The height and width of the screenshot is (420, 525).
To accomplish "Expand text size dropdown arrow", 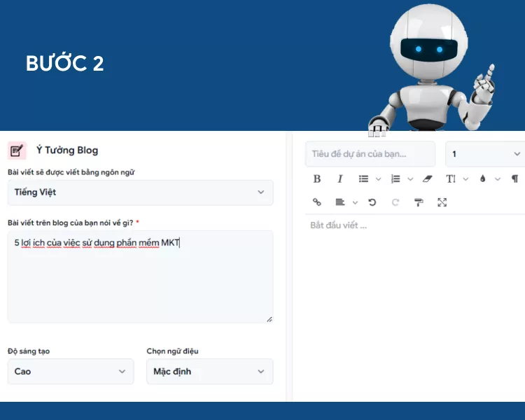I will click(465, 179).
